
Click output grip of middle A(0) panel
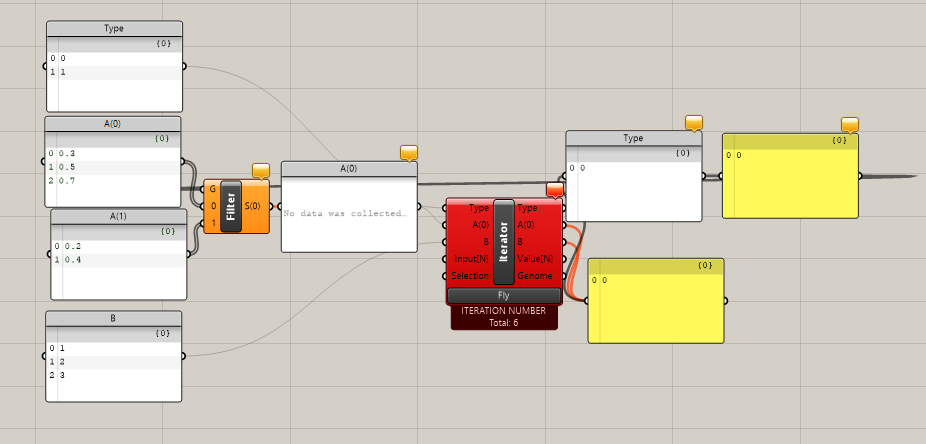[419, 207]
